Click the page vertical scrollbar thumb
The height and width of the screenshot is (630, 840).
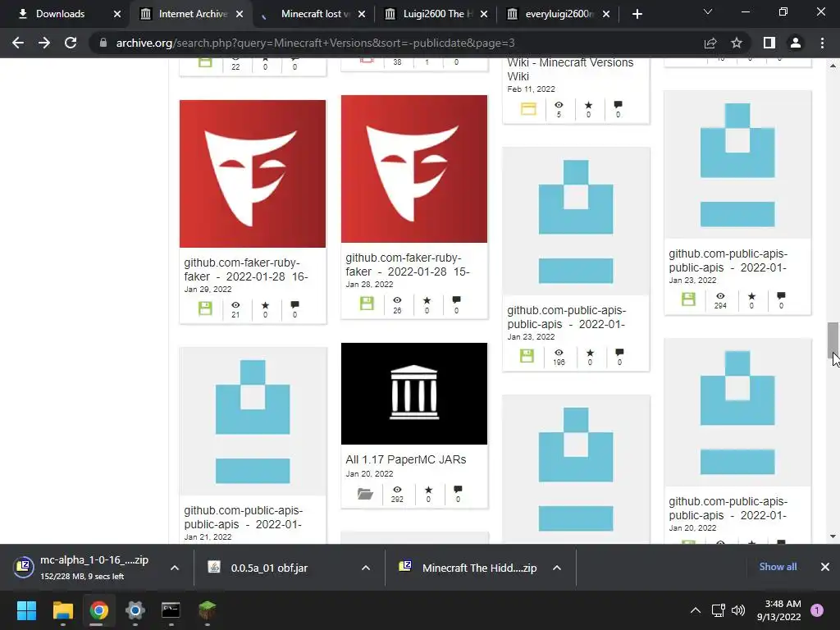pyautogui.click(x=833, y=340)
